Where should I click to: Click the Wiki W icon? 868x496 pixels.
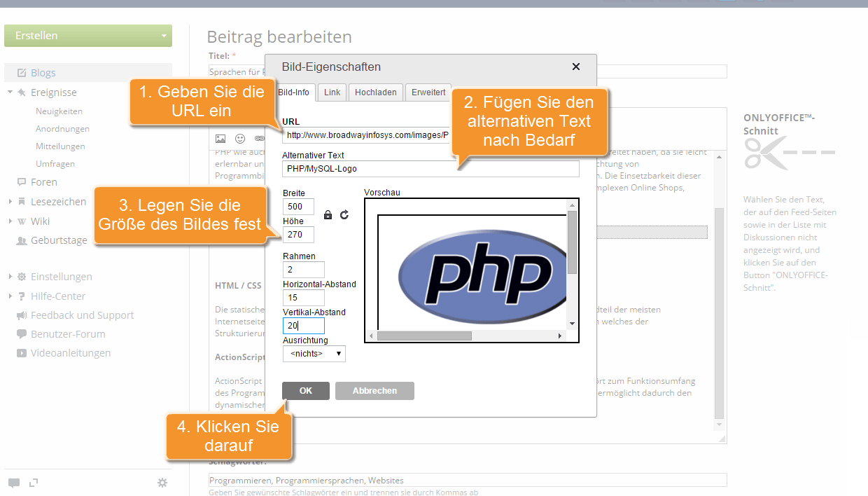coord(22,221)
